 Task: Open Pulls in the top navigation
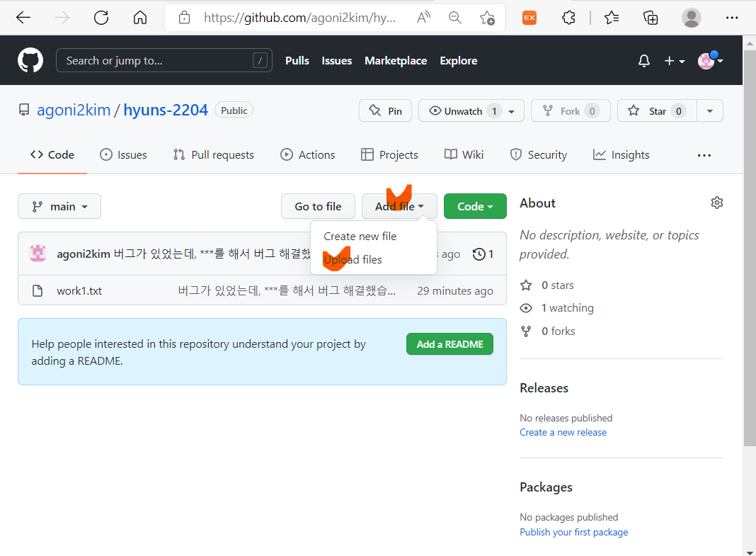(297, 61)
